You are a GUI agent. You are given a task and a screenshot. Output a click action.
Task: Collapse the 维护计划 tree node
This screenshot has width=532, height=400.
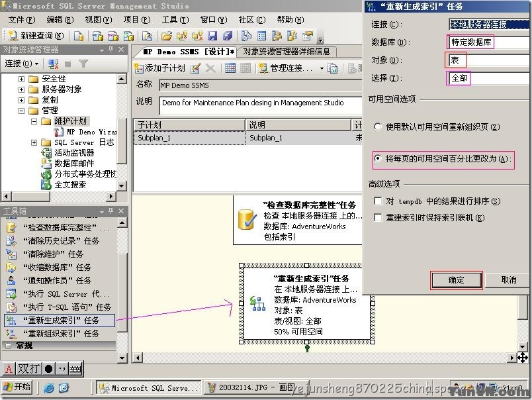pos(34,121)
